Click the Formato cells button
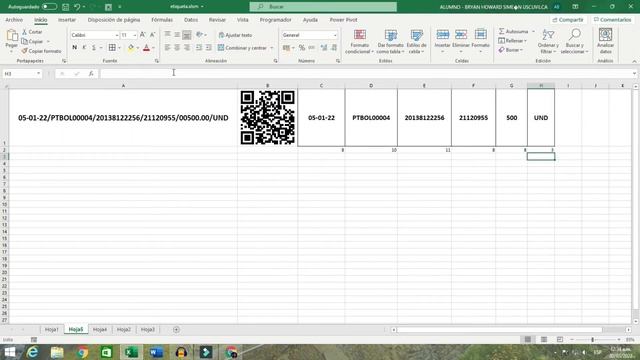This screenshot has height=360, width=640. tap(480, 41)
